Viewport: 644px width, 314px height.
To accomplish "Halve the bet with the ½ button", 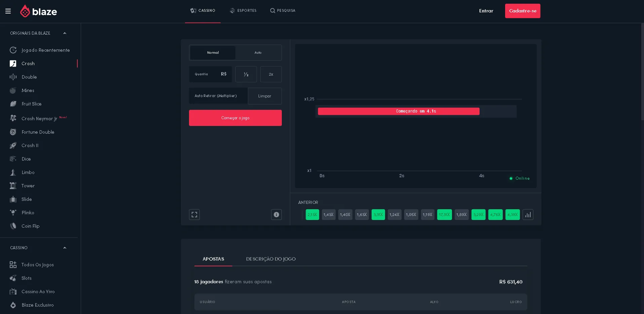I will tap(246, 74).
